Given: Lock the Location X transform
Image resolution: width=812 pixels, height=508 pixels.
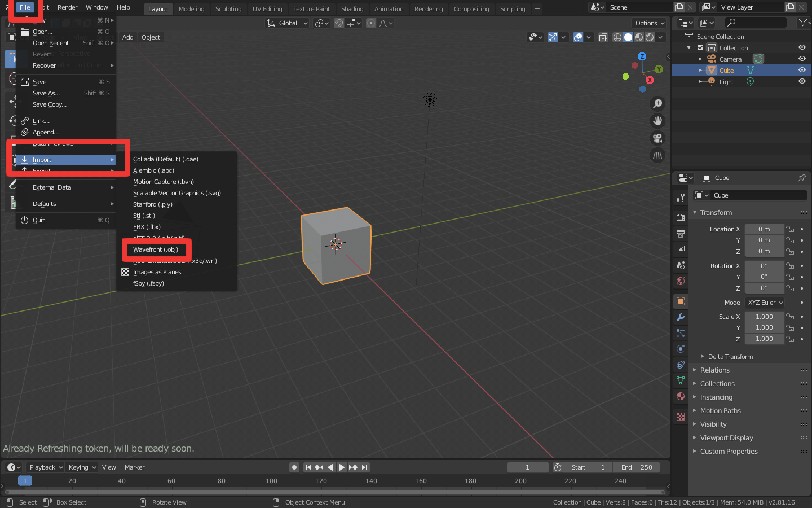Looking at the screenshot, I should point(791,229).
